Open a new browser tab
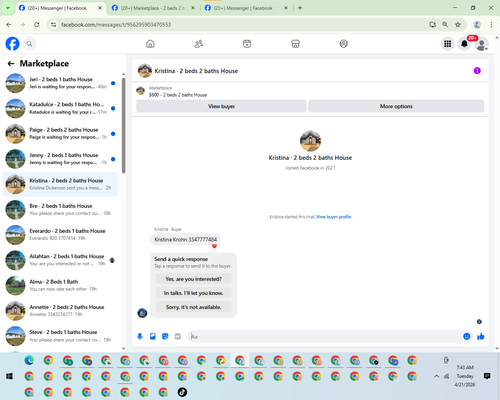The width and height of the screenshot is (500, 400). coord(300,8)
